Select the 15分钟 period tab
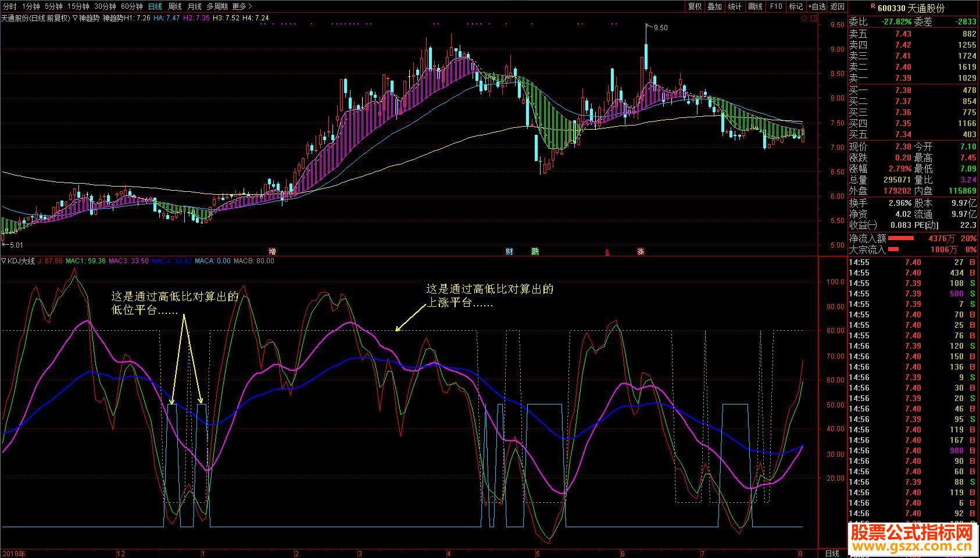The width and height of the screenshot is (980, 558). pos(78,6)
